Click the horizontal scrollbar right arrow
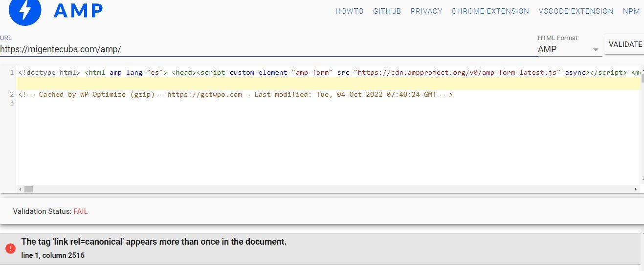This screenshot has width=644, height=271. (x=636, y=189)
